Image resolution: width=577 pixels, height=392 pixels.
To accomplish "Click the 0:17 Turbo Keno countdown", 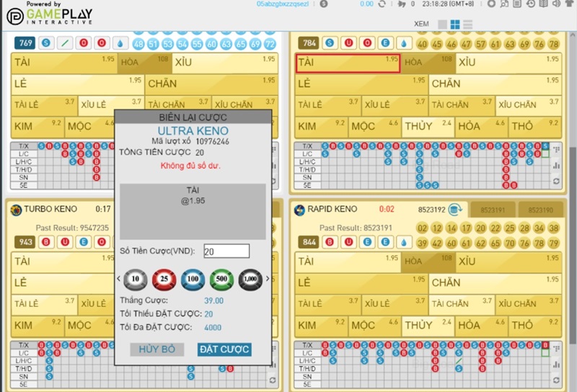I will (103, 209).
